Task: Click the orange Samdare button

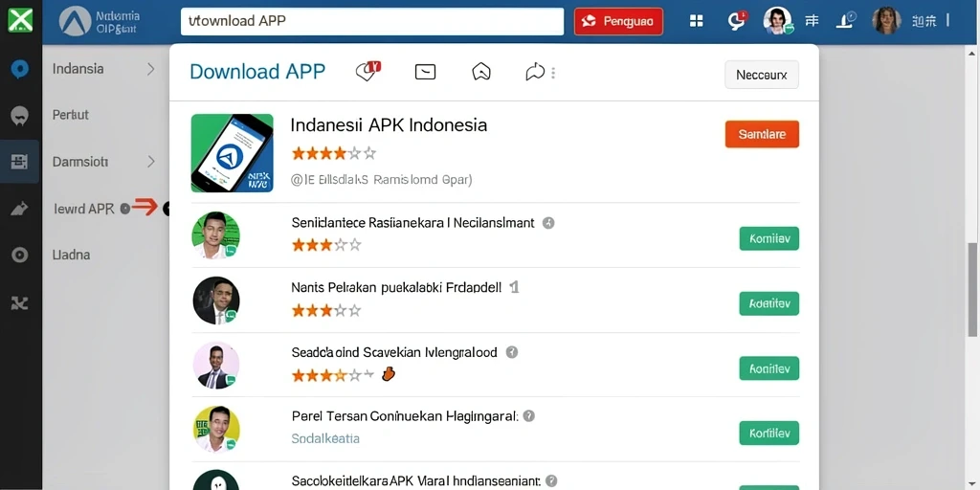Action: click(762, 134)
